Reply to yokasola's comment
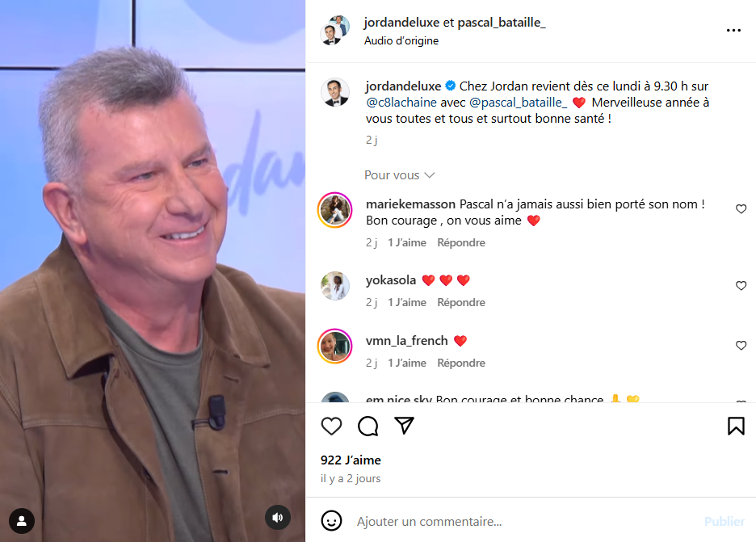This screenshot has width=756, height=542. coord(461,302)
